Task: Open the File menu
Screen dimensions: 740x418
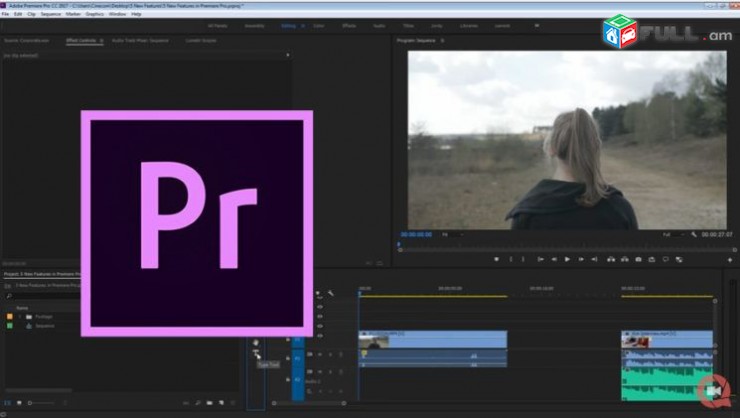Action: [x=5, y=14]
